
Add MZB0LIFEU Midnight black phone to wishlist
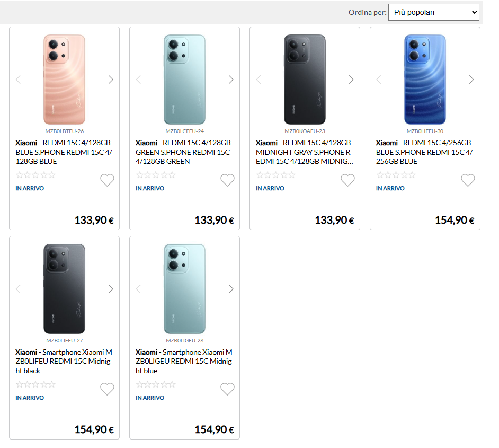pos(107,390)
